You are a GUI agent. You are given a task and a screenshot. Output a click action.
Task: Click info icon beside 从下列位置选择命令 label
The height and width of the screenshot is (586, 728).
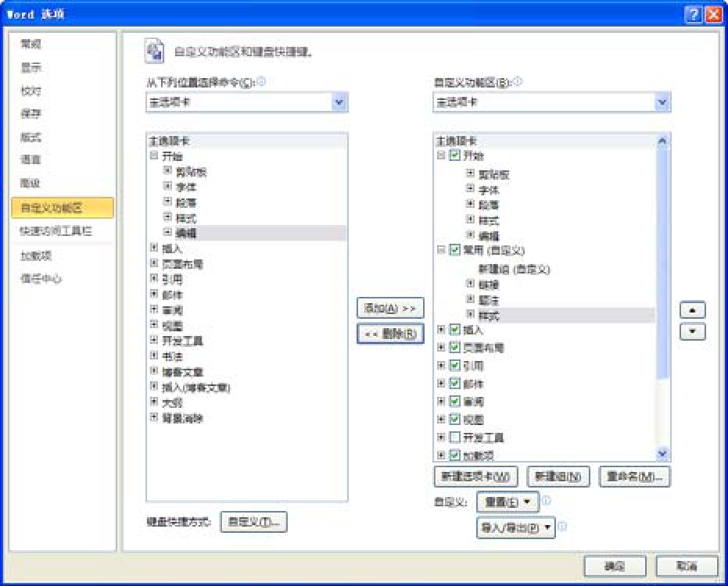[x=261, y=81]
